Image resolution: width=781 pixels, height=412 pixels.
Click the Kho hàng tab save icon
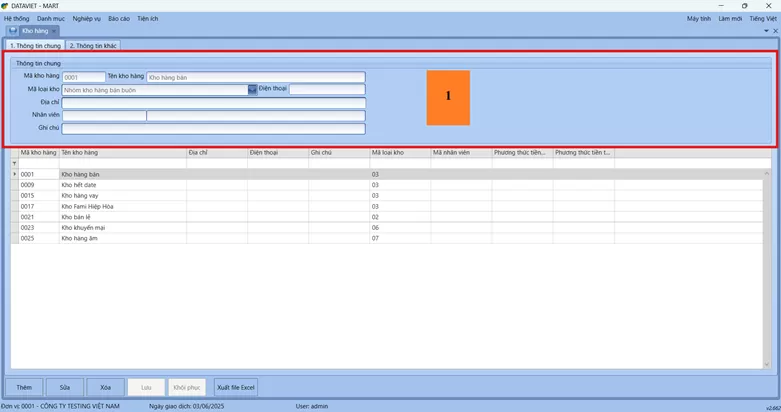click(12, 31)
